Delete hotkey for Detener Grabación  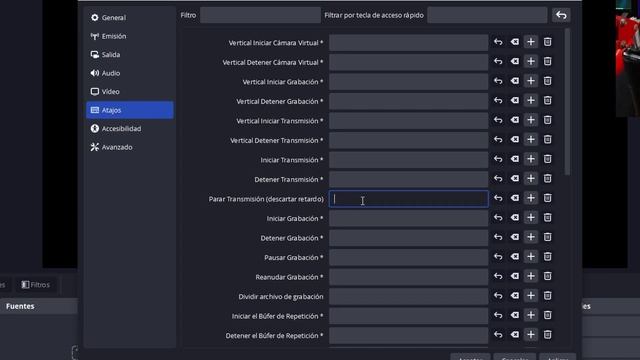(x=547, y=237)
